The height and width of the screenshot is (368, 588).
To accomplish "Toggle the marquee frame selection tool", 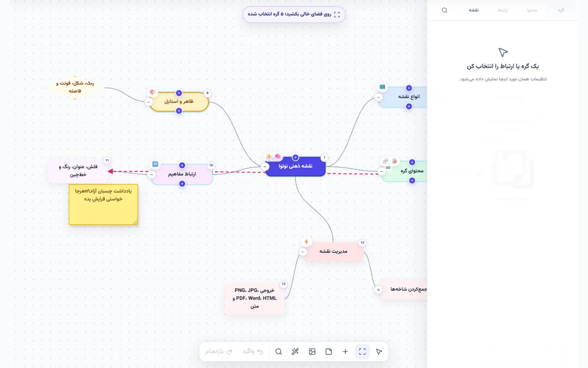I will pyautogui.click(x=362, y=352).
